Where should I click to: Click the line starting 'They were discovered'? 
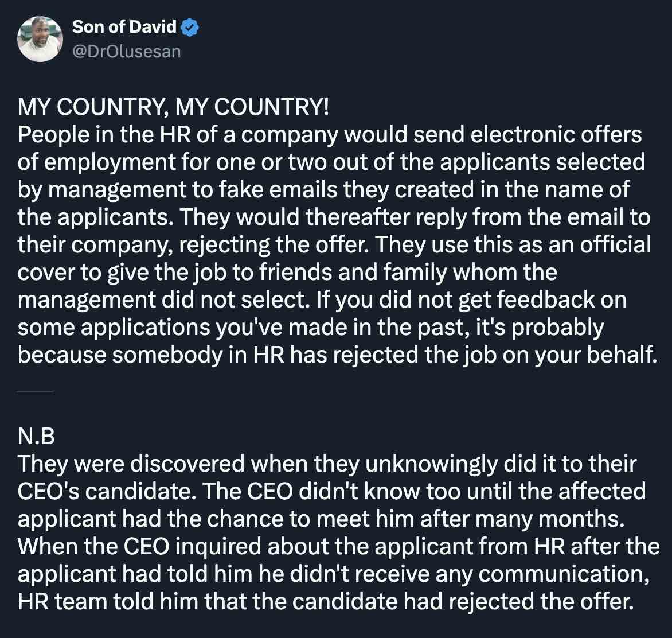(327, 464)
